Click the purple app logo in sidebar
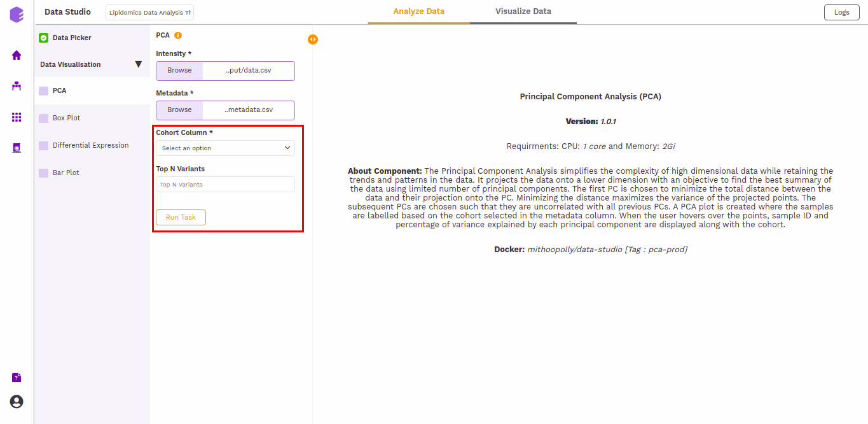 coord(17,15)
